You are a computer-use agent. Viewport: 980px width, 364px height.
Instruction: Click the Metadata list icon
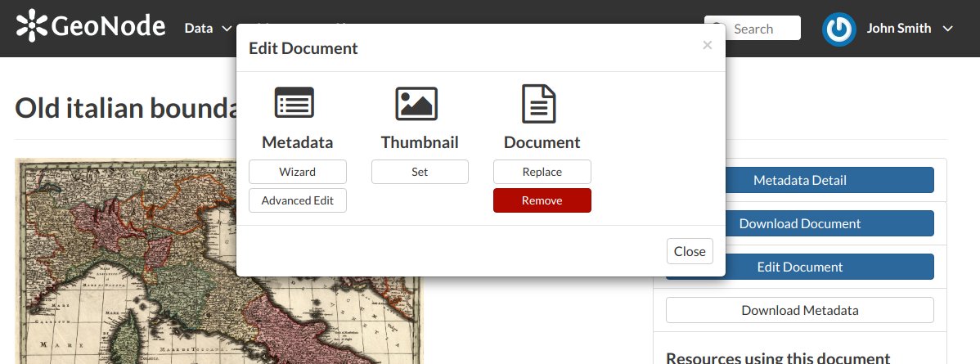[294, 102]
